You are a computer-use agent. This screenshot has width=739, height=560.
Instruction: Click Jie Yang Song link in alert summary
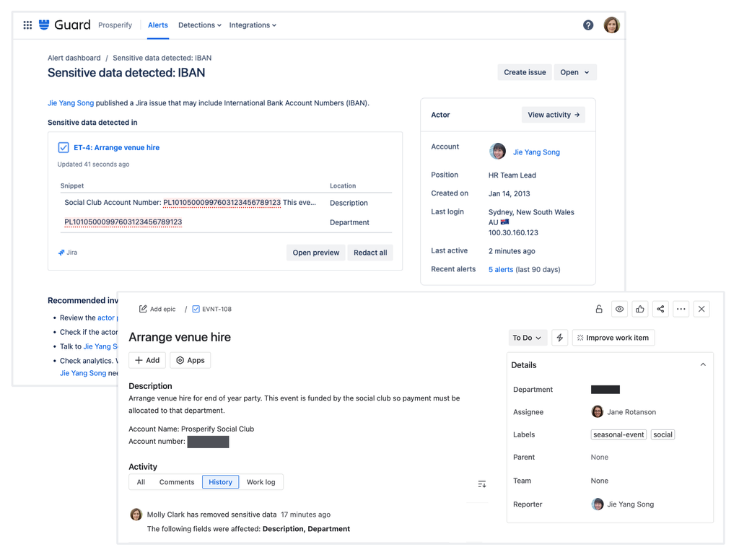click(x=71, y=102)
